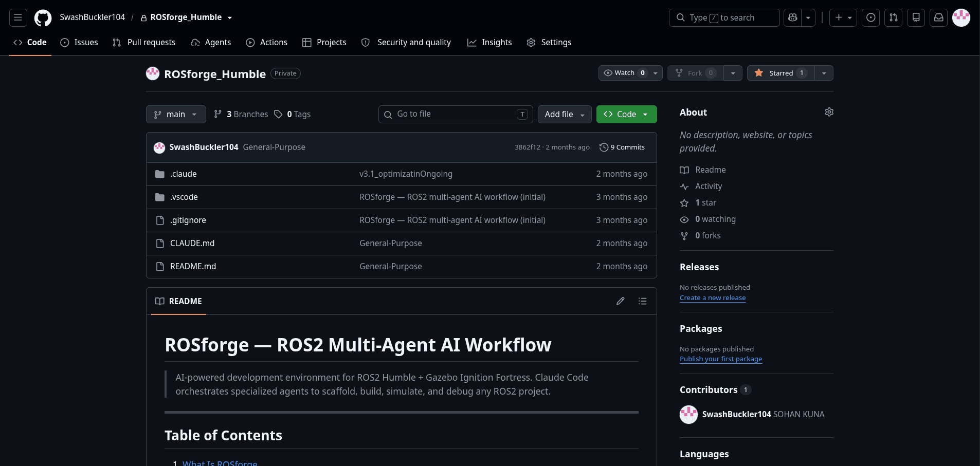Edit repository details via About gear icon
This screenshot has height=466, width=980.
point(829,112)
